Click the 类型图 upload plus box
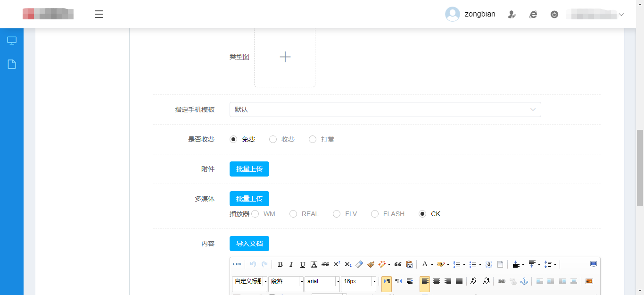The image size is (644, 295). [x=285, y=57]
